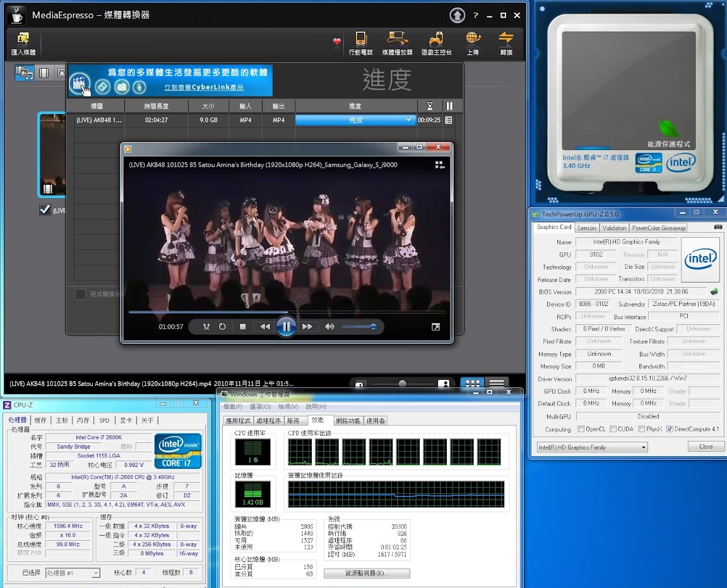Open the PowerColor Giveaway tab
This screenshot has height=588, width=727.
pos(658,228)
